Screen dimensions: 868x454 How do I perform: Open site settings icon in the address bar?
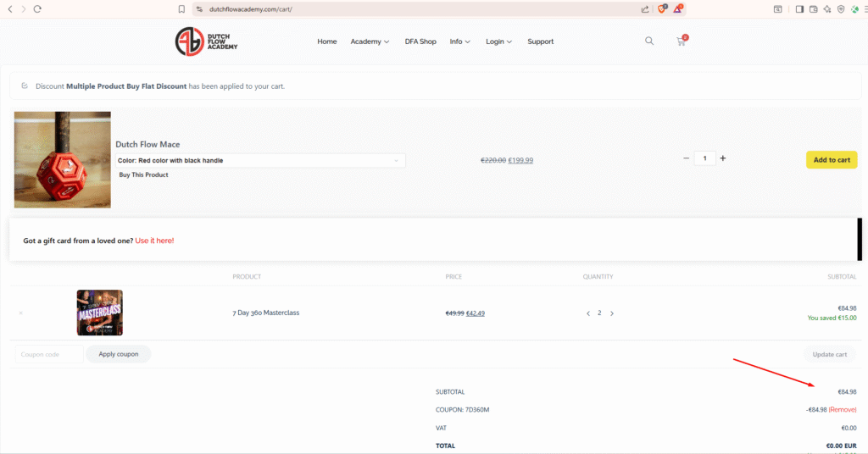(x=200, y=8)
